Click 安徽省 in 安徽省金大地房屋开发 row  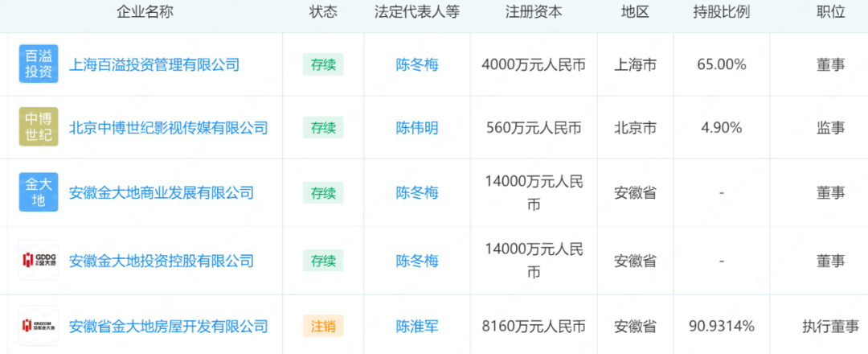point(635,326)
